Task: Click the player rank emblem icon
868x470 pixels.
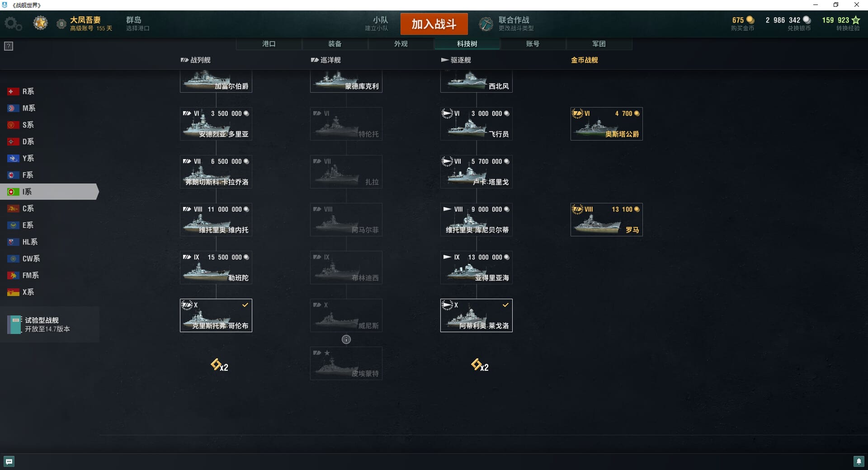Action: 41,23
